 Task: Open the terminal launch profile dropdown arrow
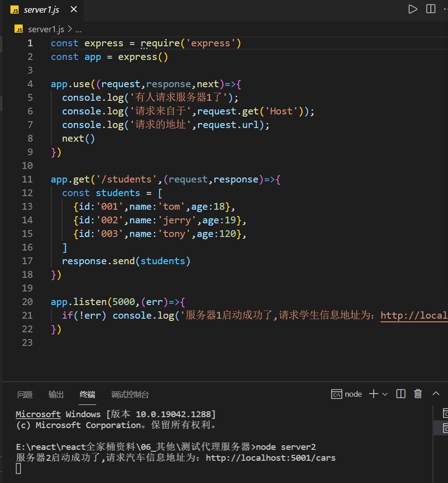[x=385, y=394]
